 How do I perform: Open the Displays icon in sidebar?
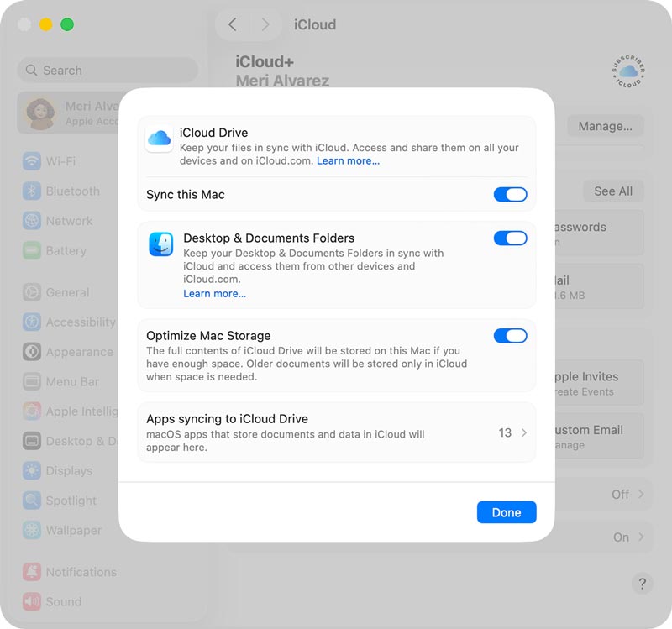pyautogui.click(x=32, y=470)
